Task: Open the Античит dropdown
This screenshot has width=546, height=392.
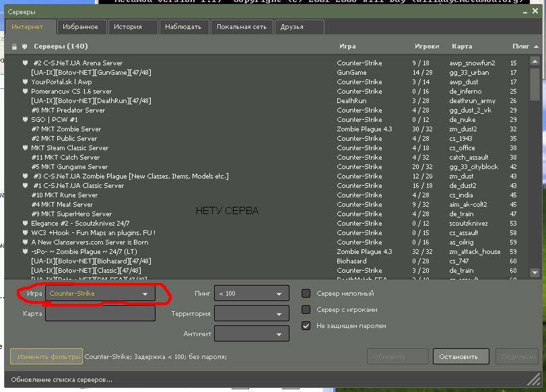Action: click(x=252, y=334)
